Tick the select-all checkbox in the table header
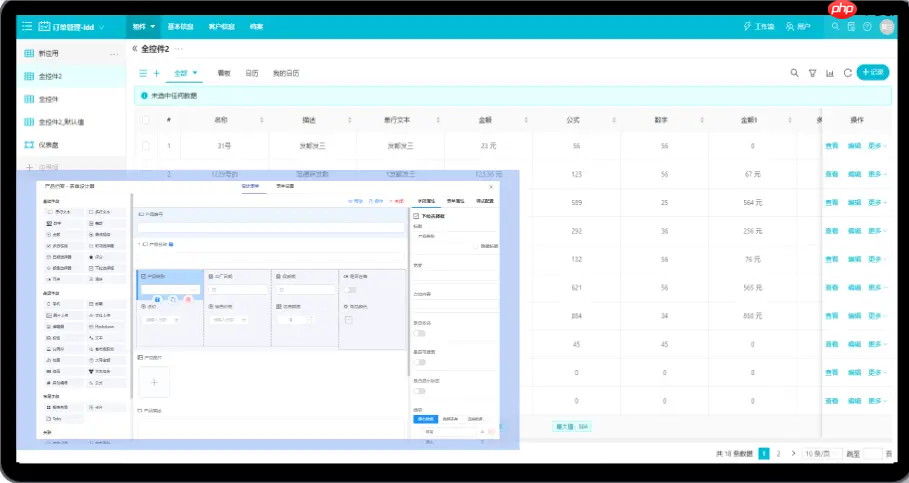 pos(146,120)
